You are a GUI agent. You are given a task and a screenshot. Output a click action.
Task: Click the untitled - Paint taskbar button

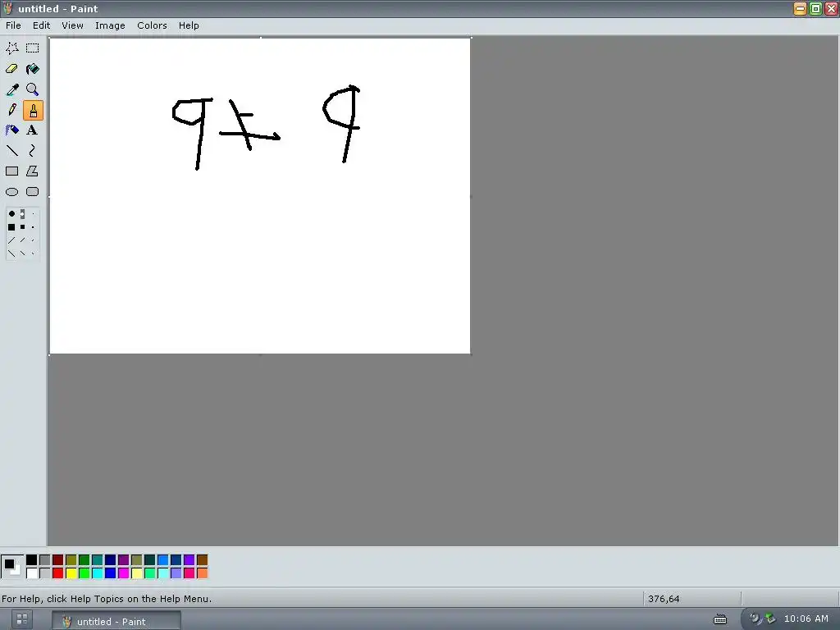tap(116, 621)
